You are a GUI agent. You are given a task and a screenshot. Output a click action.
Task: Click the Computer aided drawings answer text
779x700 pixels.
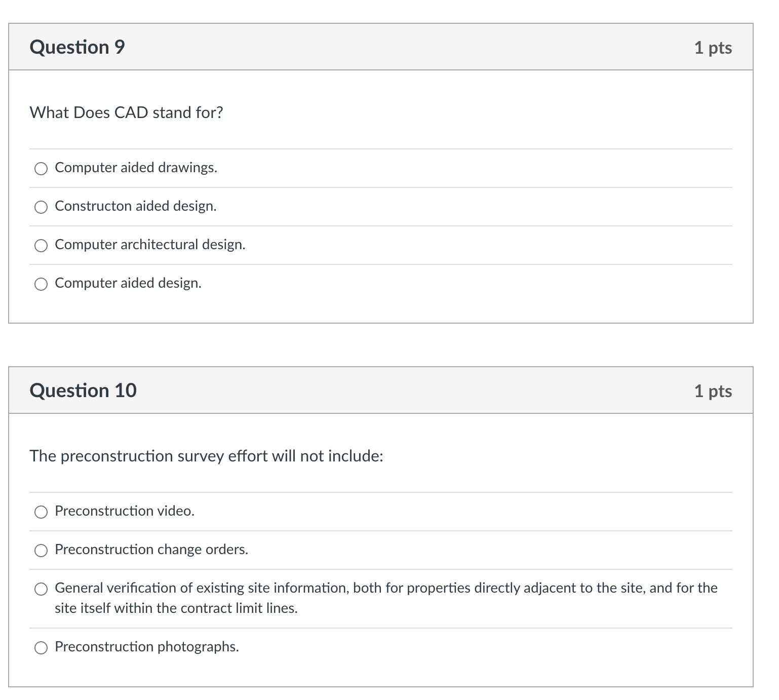(x=136, y=168)
